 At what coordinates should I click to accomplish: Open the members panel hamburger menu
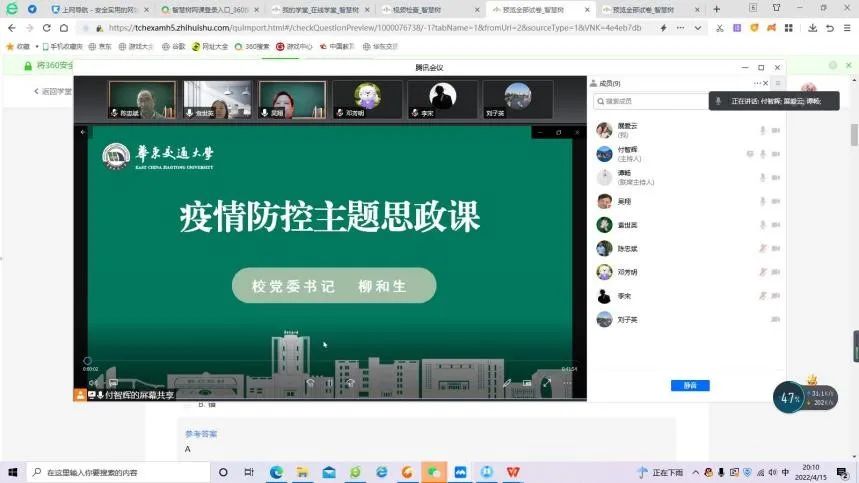pyautogui.click(x=777, y=83)
